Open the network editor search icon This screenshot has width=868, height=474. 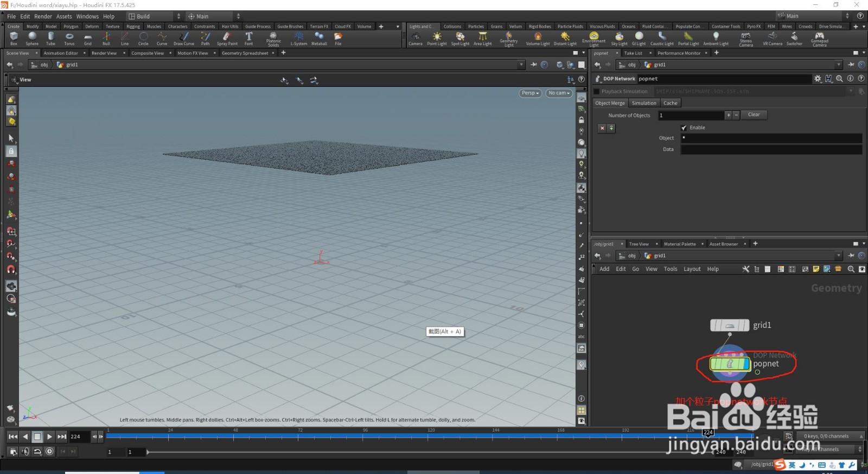851,269
